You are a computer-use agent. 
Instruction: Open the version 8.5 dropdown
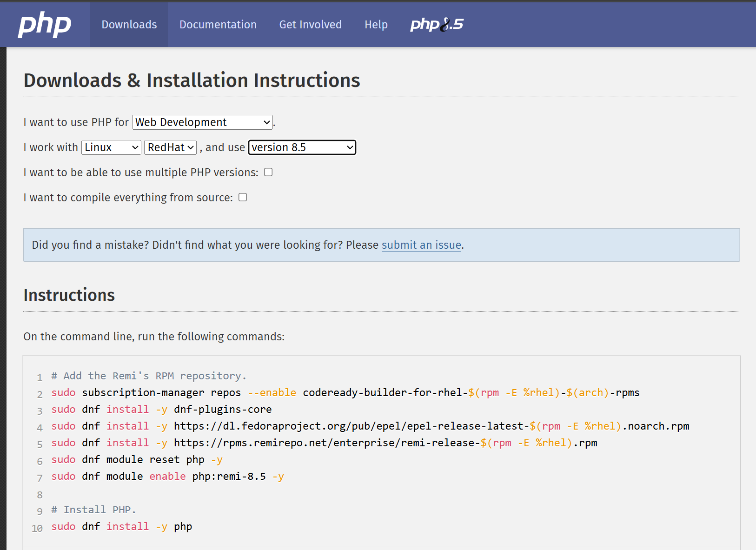(x=302, y=147)
